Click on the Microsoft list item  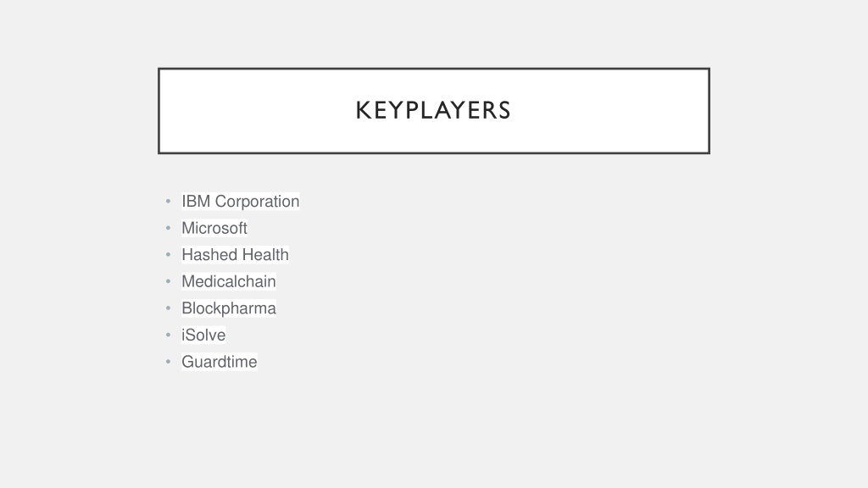(214, 228)
